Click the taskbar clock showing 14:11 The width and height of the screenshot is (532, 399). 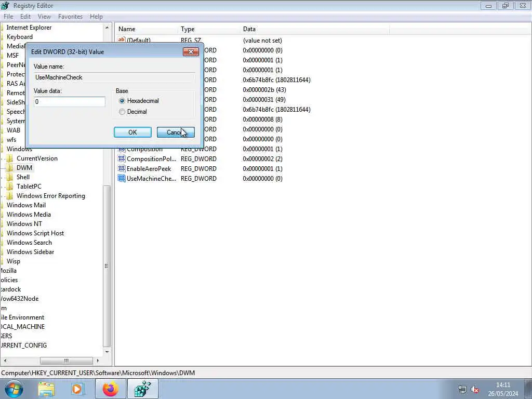click(x=503, y=389)
